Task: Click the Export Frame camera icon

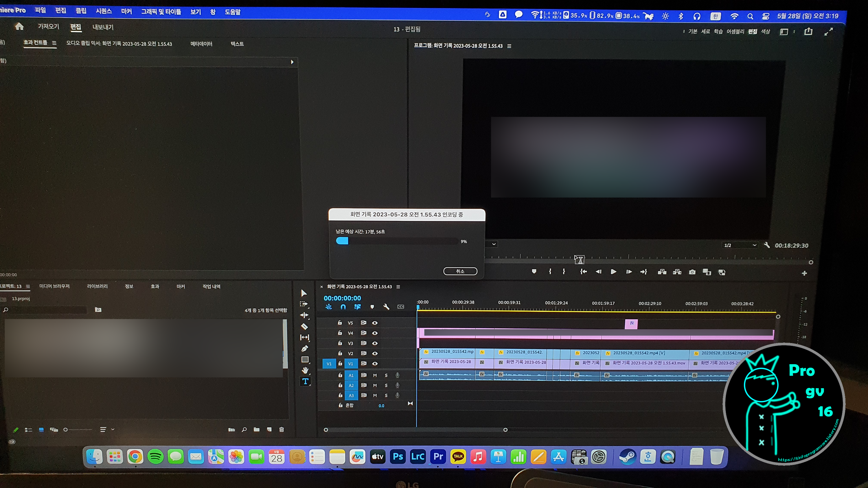Action: click(692, 272)
